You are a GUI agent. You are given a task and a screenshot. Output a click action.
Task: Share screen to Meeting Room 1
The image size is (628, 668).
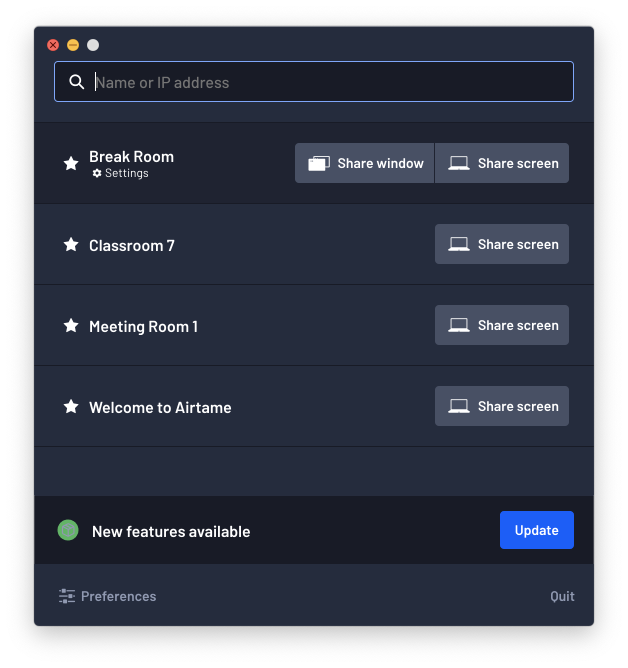(502, 325)
